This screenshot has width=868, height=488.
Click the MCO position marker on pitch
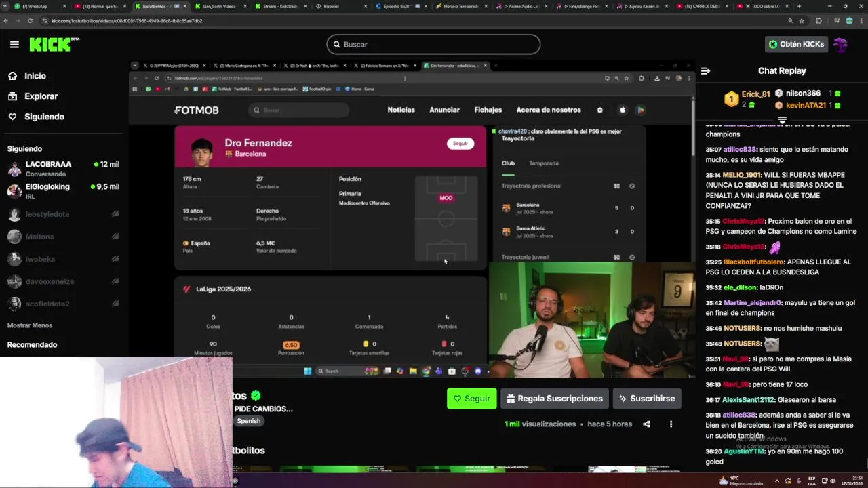click(x=446, y=198)
